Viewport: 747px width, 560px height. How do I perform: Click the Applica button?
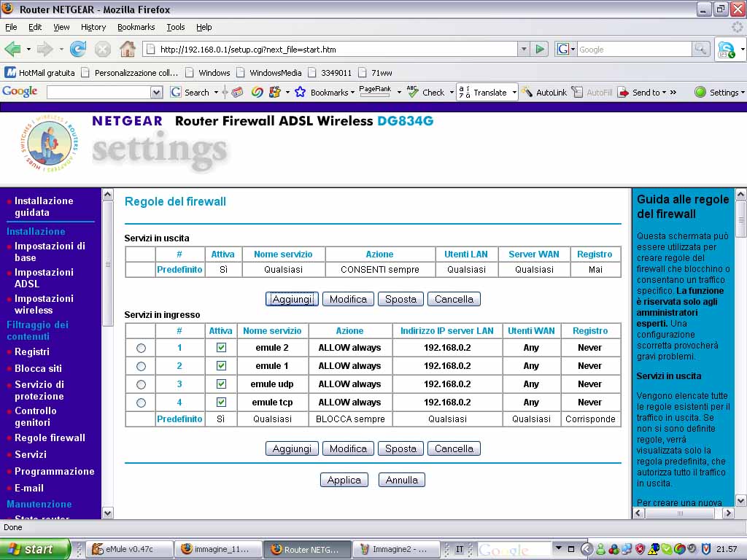(344, 480)
